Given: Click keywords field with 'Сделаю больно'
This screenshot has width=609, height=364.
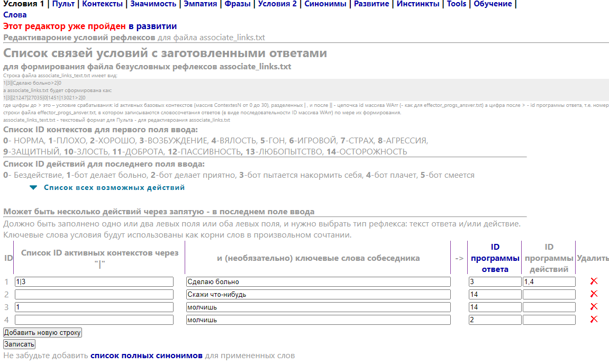Looking at the screenshot, I should tap(318, 282).
